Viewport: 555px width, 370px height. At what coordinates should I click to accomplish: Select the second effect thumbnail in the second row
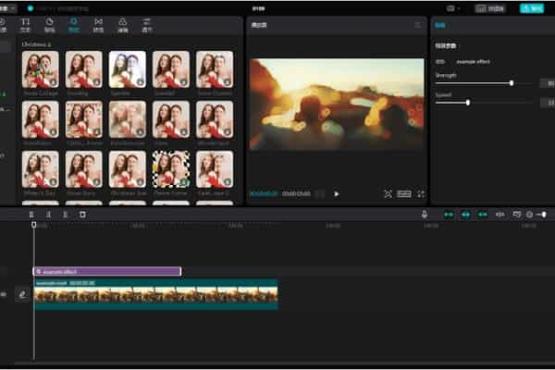[x=84, y=119]
